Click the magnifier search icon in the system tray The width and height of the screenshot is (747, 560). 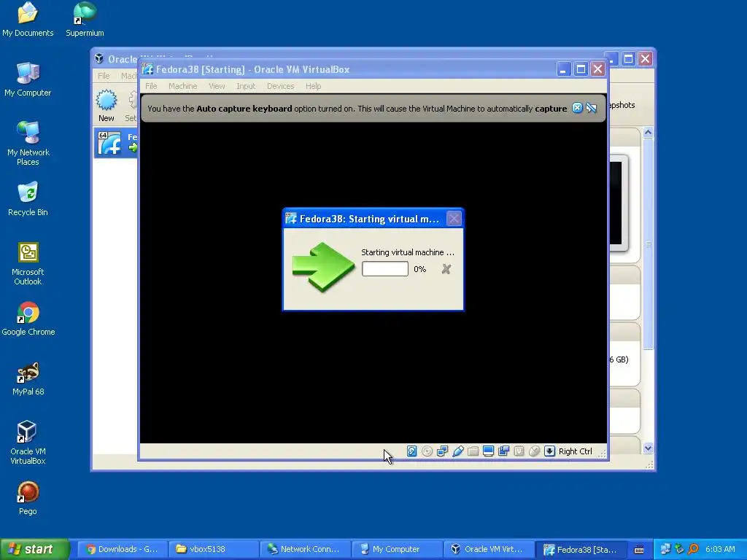693,549
